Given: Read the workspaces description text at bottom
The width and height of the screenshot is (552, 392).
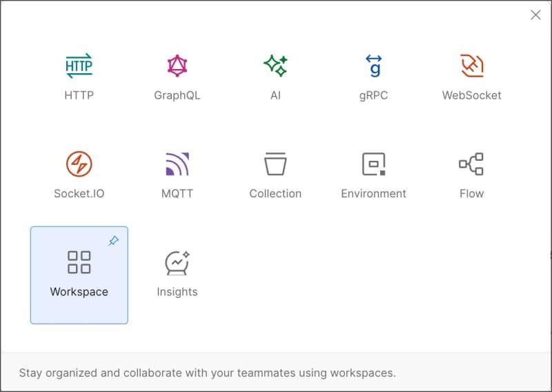Looking at the screenshot, I should pyautogui.click(x=208, y=373).
